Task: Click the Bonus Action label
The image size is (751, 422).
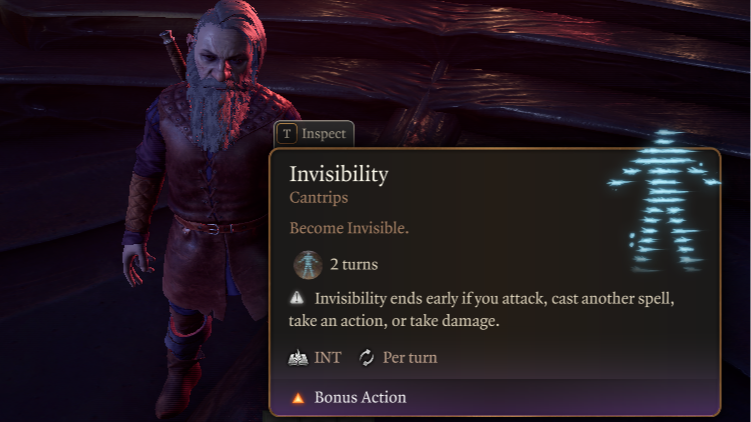Action: click(360, 398)
